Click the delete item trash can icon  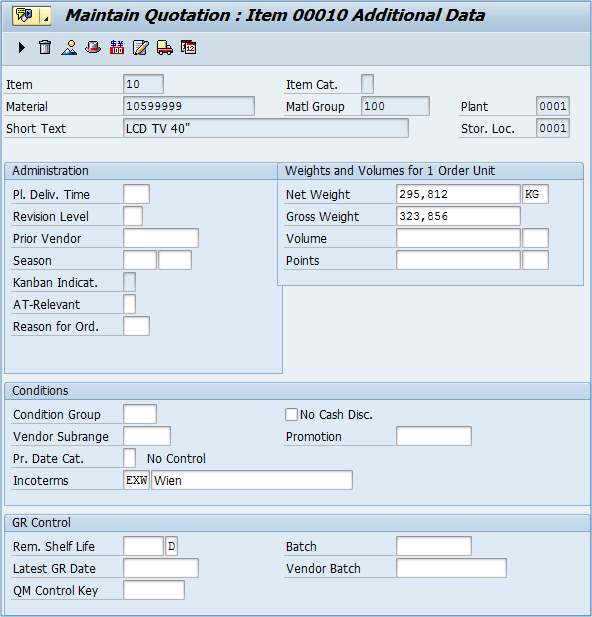point(45,48)
